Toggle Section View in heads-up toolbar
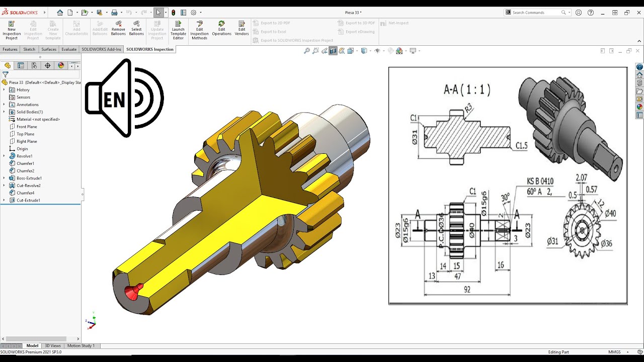Screen dimensions: 644x362 333,51
